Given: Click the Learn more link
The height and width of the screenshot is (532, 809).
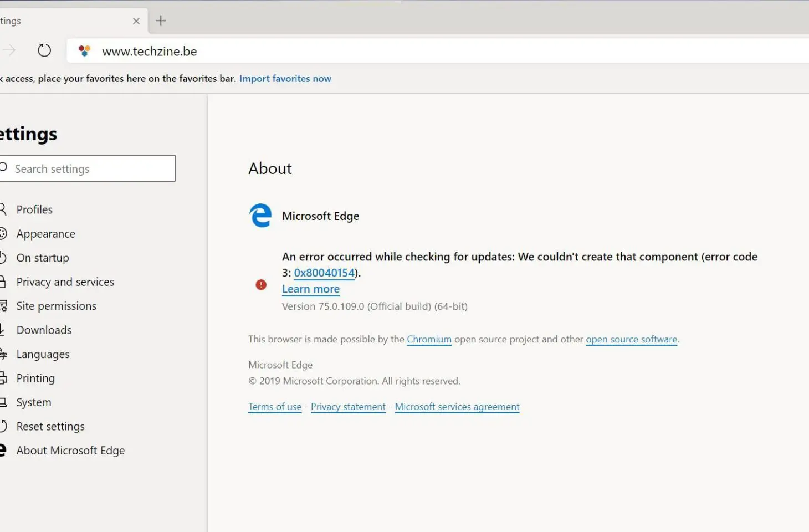Looking at the screenshot, I should (x=310, y=289).
